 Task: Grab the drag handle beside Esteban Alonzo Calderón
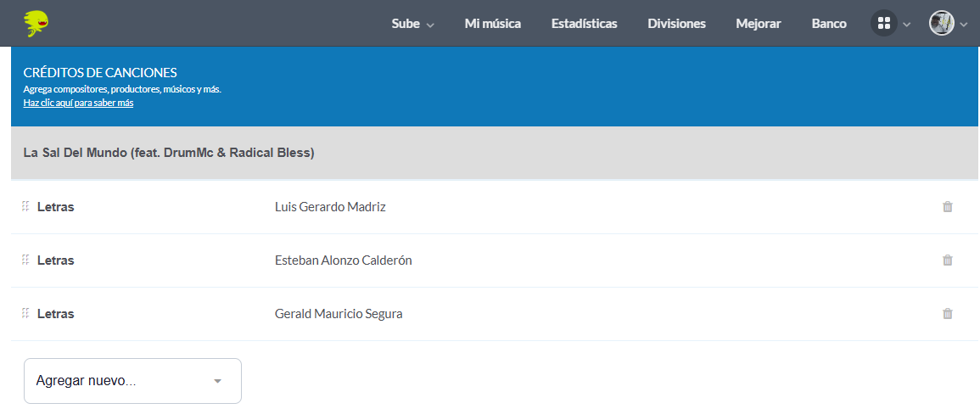coord(25,260)
